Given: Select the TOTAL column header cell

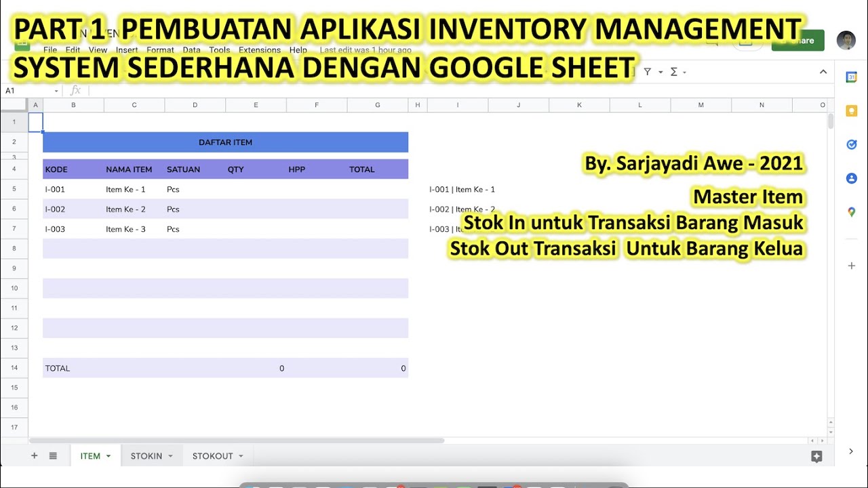Looking at the screenshot, I should [378, 169].
